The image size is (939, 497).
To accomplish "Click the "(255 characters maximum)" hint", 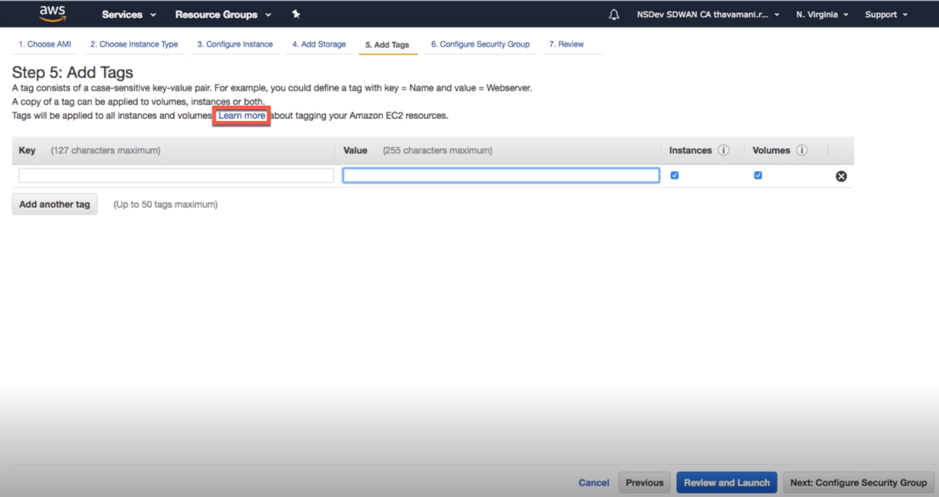I will 438,150.
